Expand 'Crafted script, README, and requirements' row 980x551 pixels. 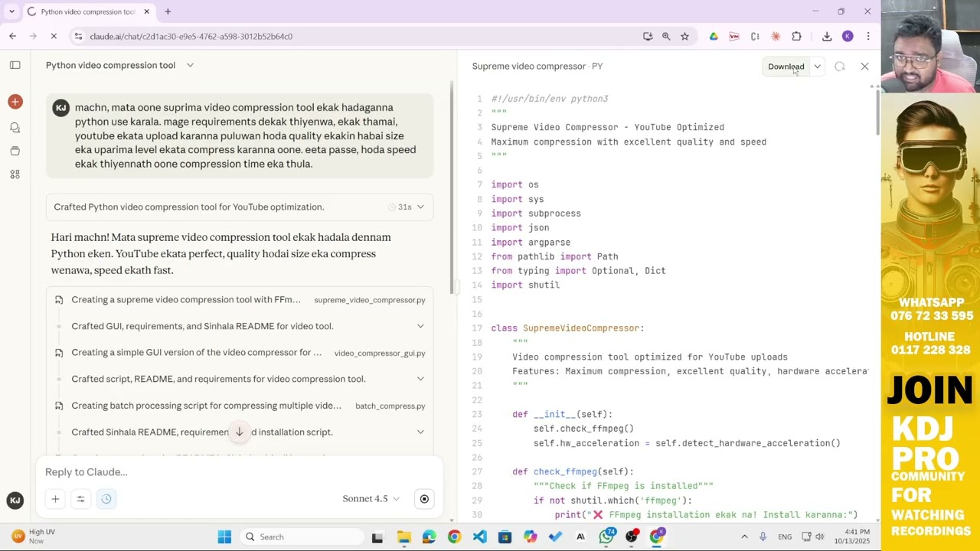click(x=240, y=379)
